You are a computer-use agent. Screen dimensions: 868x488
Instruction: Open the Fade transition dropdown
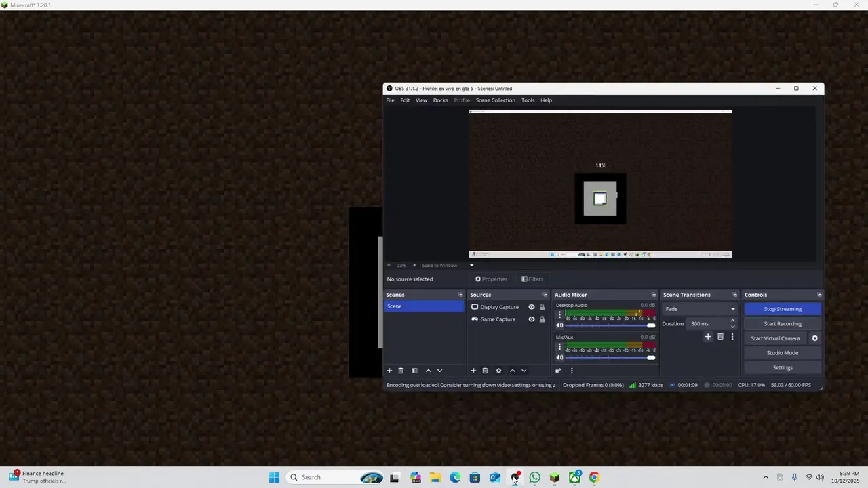pos(700,309)
